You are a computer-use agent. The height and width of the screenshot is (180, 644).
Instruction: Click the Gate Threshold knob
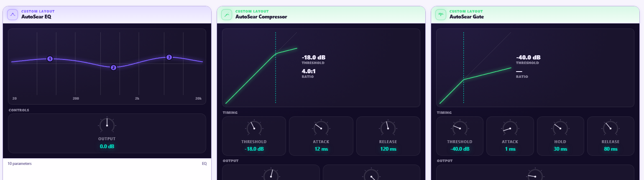460,128
